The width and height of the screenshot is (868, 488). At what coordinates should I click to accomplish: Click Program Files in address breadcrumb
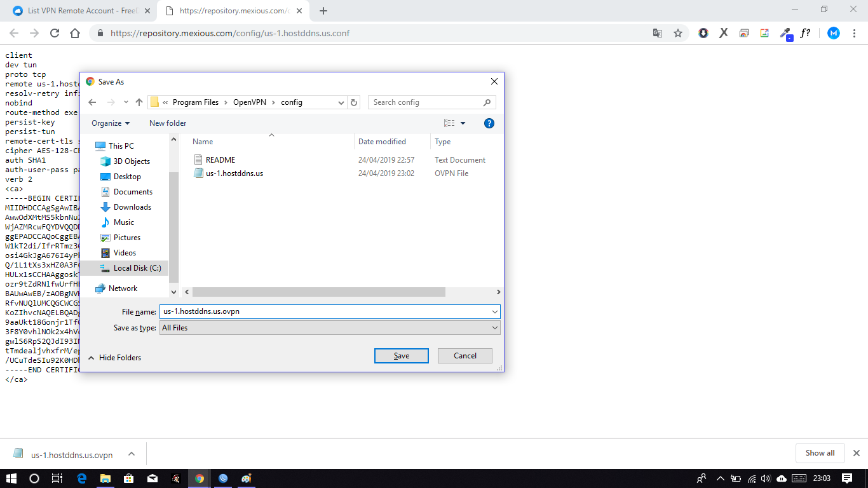196,102
